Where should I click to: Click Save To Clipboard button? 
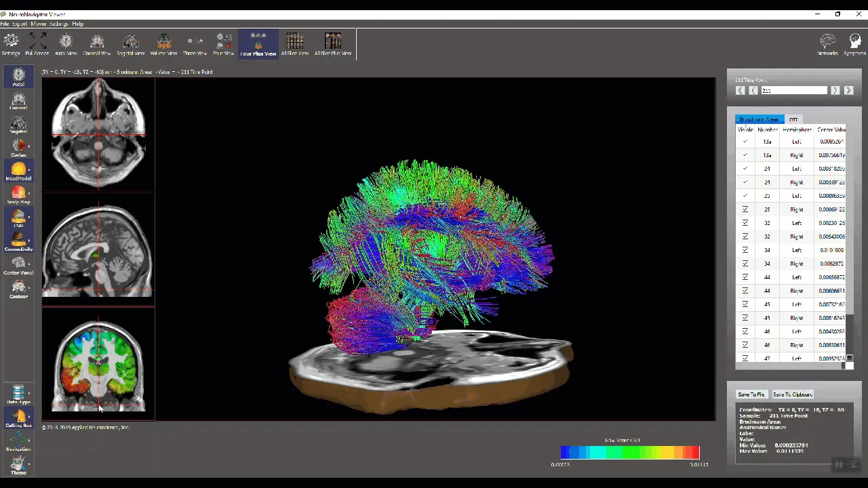click(792, 394)
